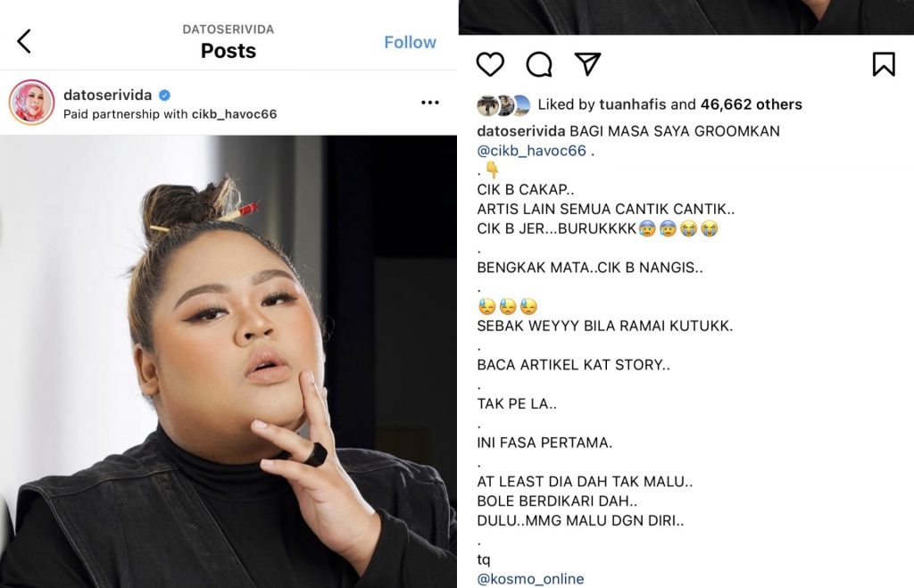This screenshot has height=588, width=914.
Task: Tap the Posts header title
Action: coord(228,51)
